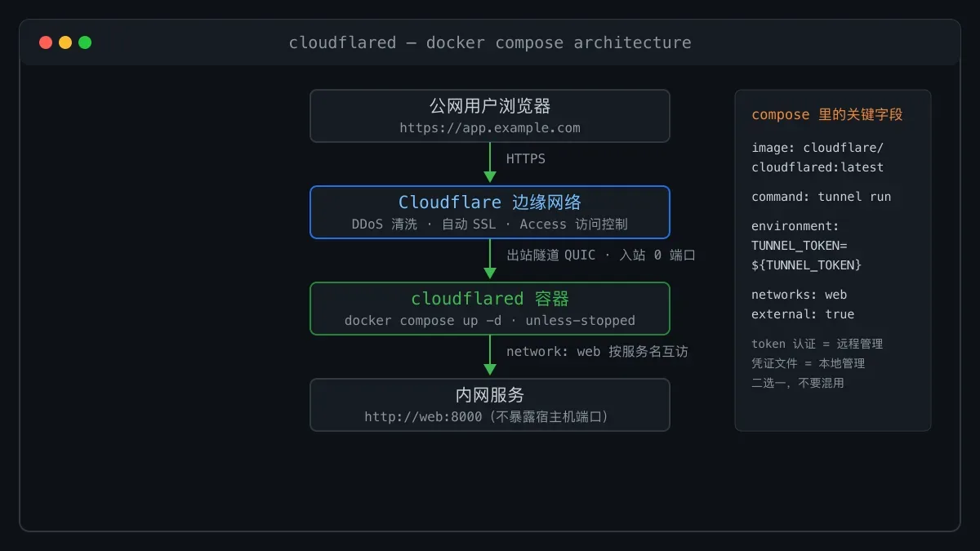980x551 pixels.
Task: Click the "凭证文件 = 本地管理" note
Action: (808, 363)
